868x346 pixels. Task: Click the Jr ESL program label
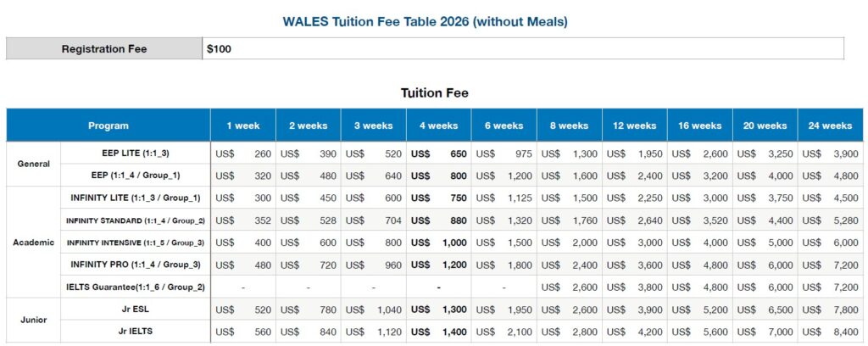pyautogui.click(x=136, y=310)
